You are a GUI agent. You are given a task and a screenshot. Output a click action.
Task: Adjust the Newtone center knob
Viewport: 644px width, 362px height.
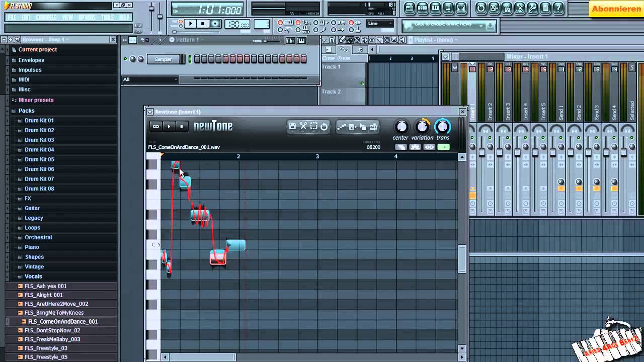click(401, 126)
